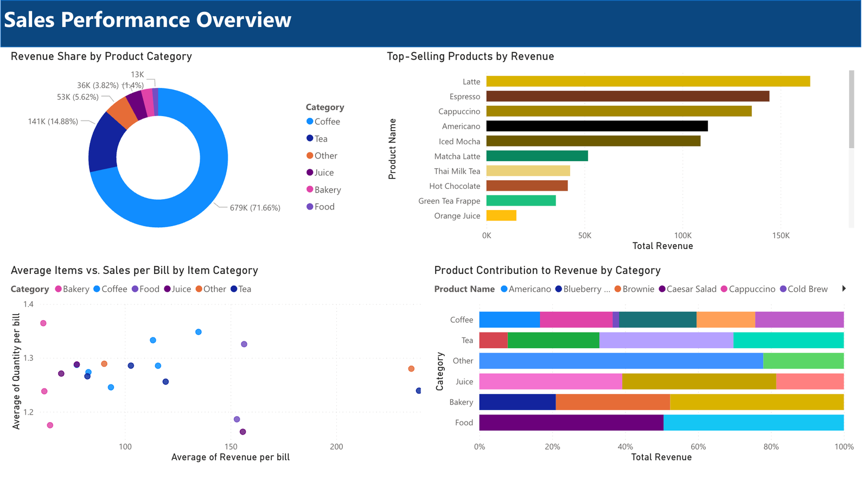Image resolution: width=868 pixels, height=478 pixels.
Task: Select the blue Americano segment in Coffee row
Action: pos(510,320)
